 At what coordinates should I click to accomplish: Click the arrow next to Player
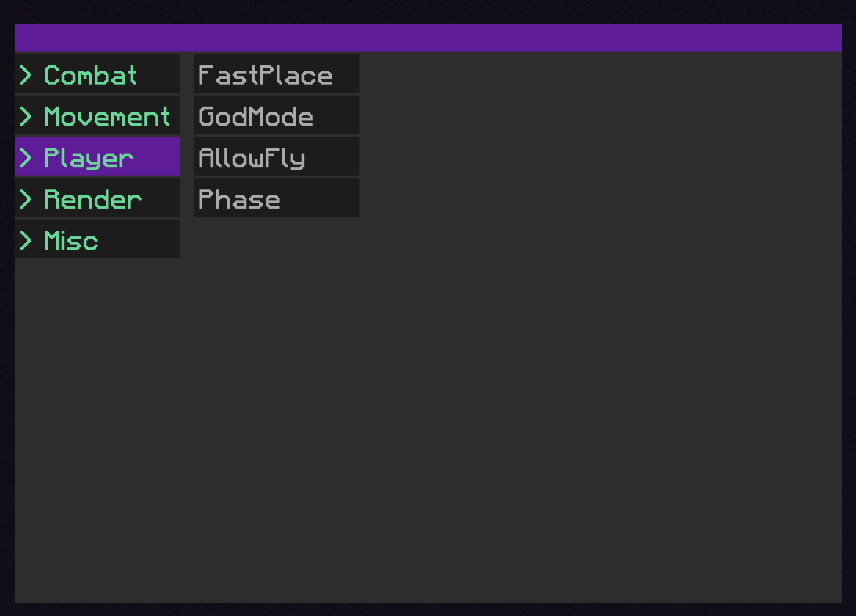tap(26, 158)
